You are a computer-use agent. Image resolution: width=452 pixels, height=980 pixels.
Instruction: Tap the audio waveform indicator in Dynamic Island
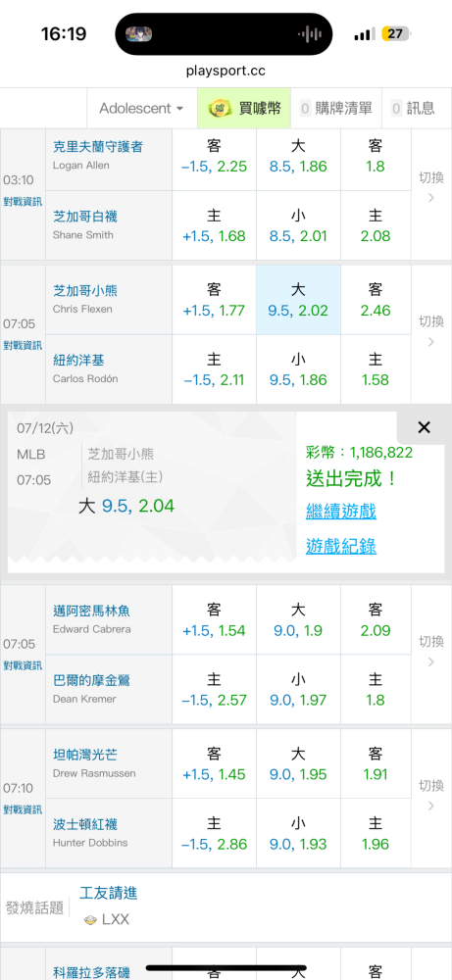[310, 33]
